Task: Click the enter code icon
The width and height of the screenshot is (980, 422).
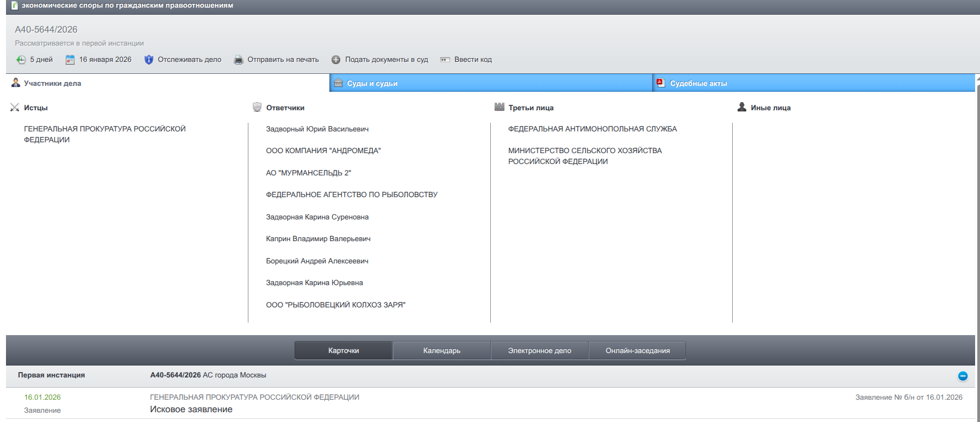Action: [x=445, y=60]
